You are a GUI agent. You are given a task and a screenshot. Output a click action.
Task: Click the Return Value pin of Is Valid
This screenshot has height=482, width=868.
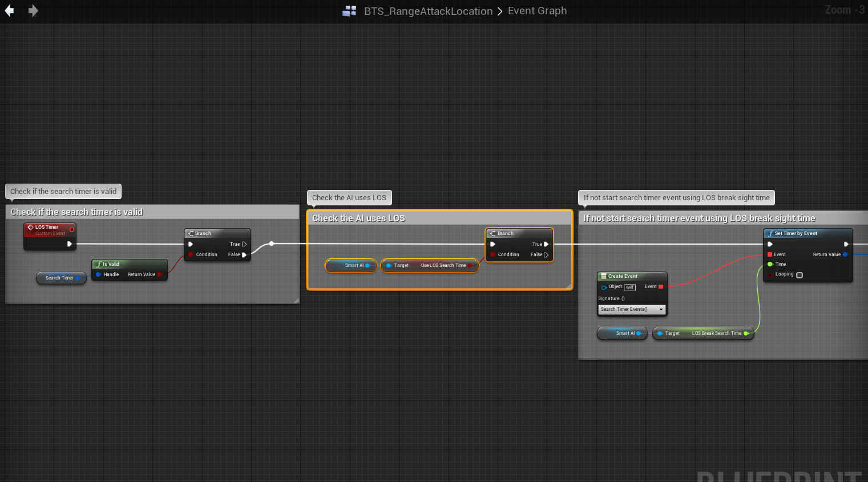pyautogui.click(x=159, y=274)
